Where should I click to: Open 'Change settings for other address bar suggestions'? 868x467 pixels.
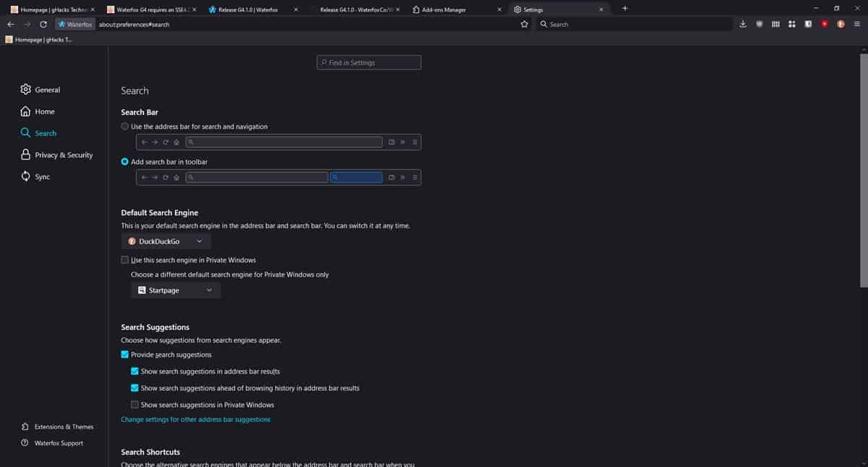coord(195,419)
